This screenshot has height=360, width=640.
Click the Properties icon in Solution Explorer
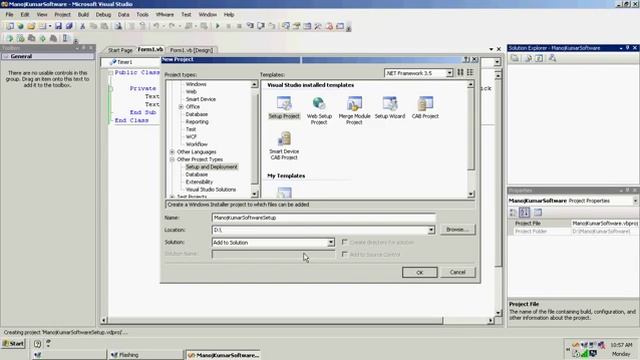point(515,58)
